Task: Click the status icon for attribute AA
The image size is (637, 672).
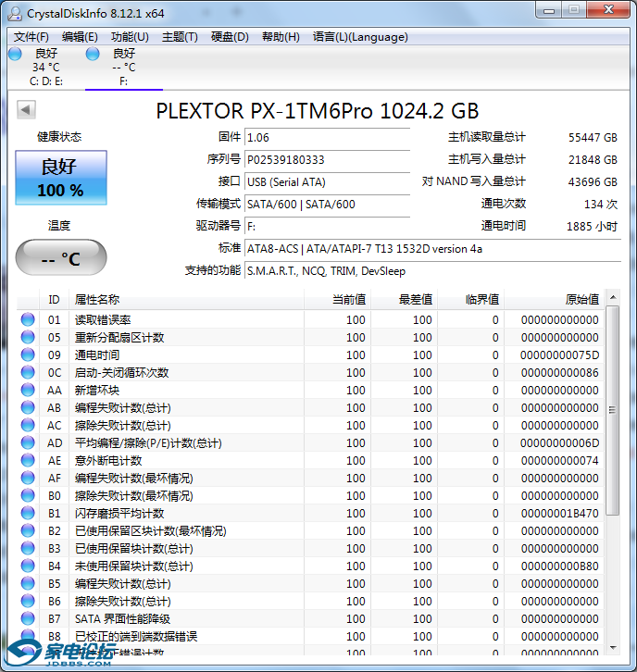Action: click(x=28, y=390)
